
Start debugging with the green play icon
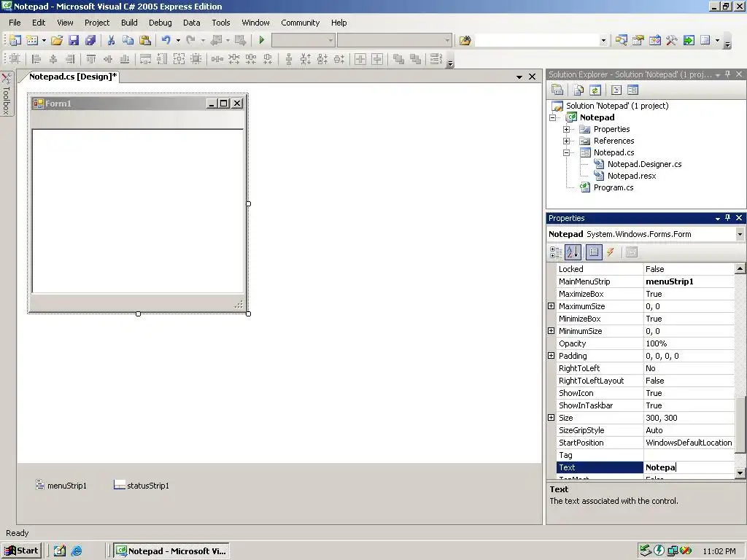(262, 41)
